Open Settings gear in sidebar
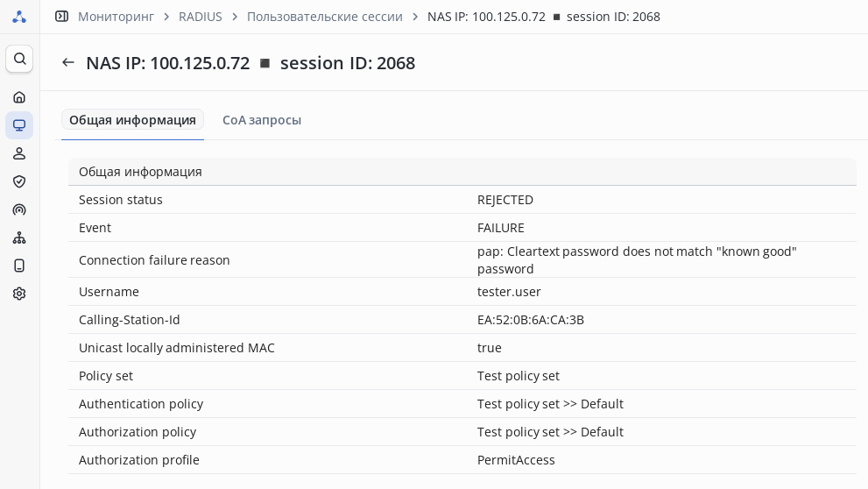Image resolution: width=868 pixels, height=489 pixels. pos(19,294)
